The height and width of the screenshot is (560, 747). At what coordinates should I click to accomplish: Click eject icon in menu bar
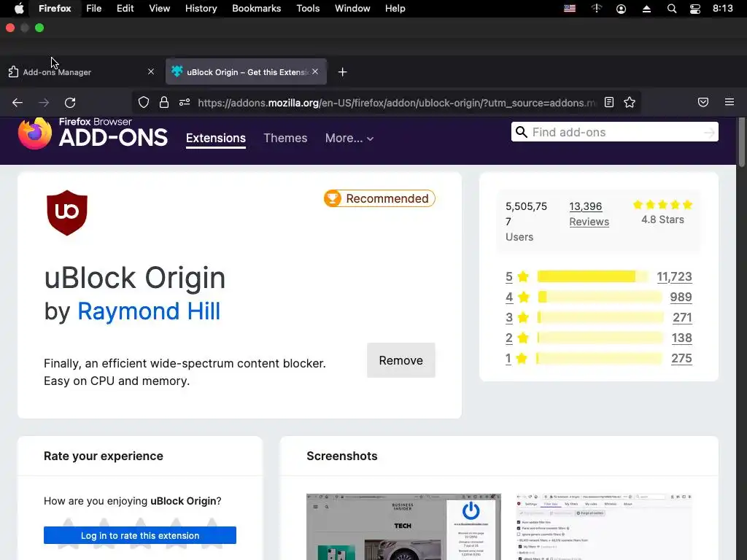coord(646,9)
